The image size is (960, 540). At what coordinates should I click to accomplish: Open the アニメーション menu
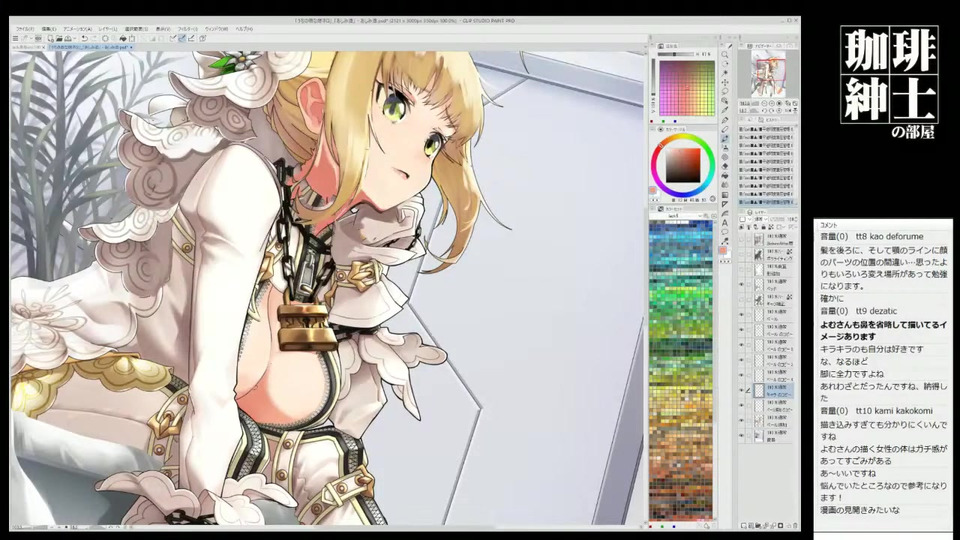[77, 29]
